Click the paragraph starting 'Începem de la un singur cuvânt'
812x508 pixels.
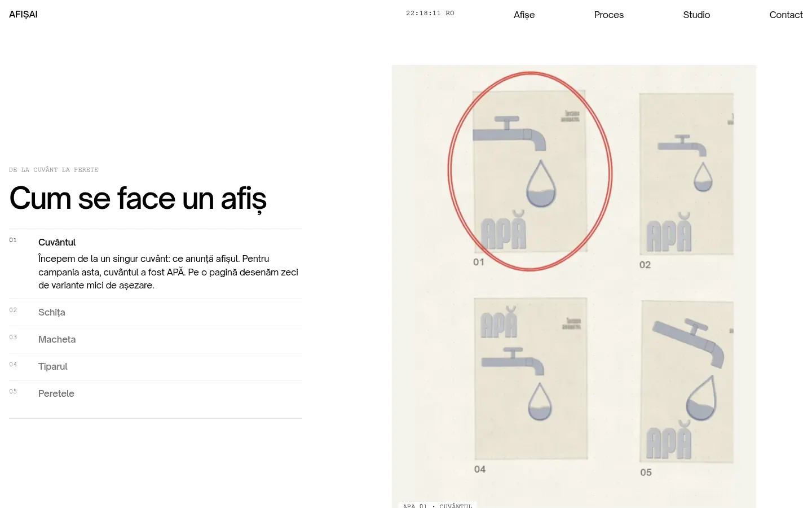click(x=168, y=272)
